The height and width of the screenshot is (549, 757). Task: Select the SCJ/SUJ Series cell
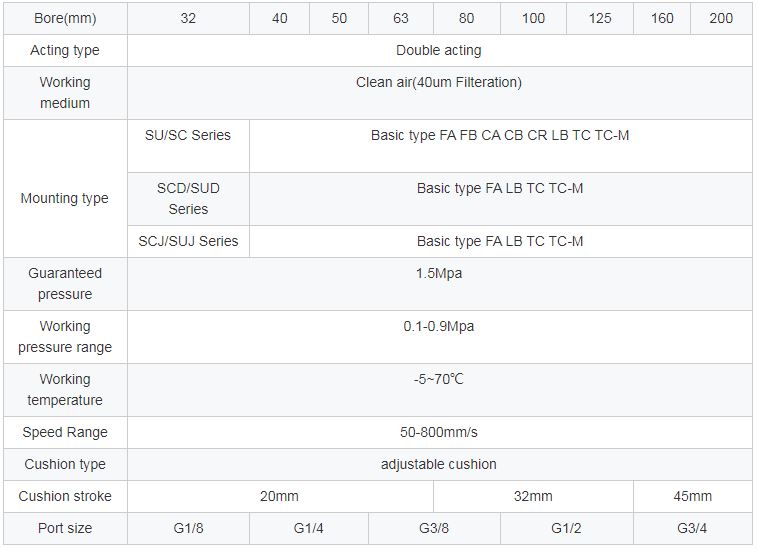[x=188, y=241]
